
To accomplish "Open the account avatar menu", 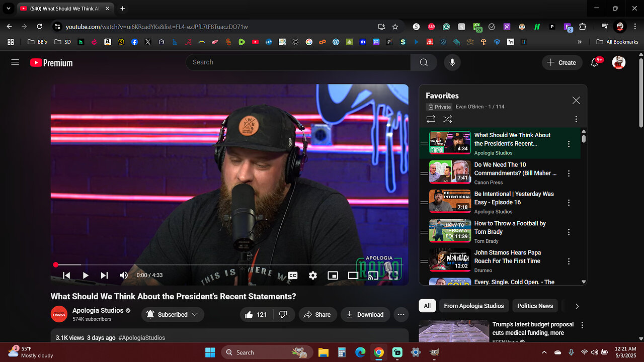I will point(619,62).
